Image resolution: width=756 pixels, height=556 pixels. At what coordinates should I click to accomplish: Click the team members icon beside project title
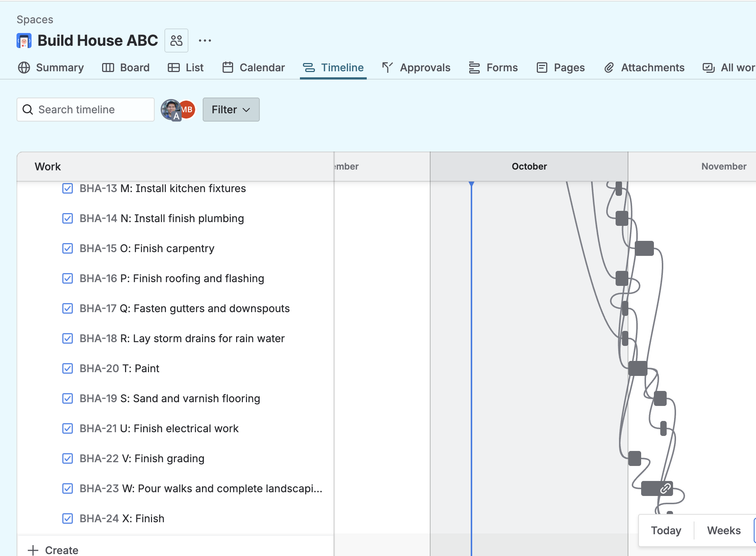[x=176, y=41]
